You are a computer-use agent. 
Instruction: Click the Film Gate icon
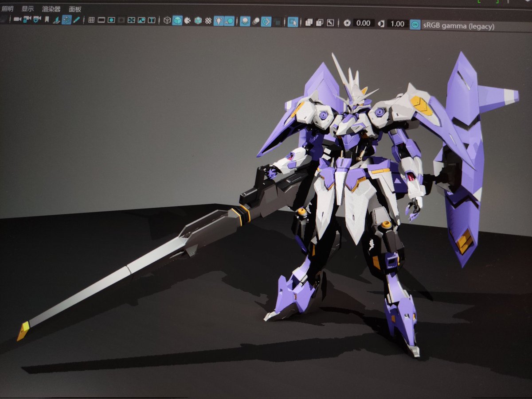click(101, 20)
